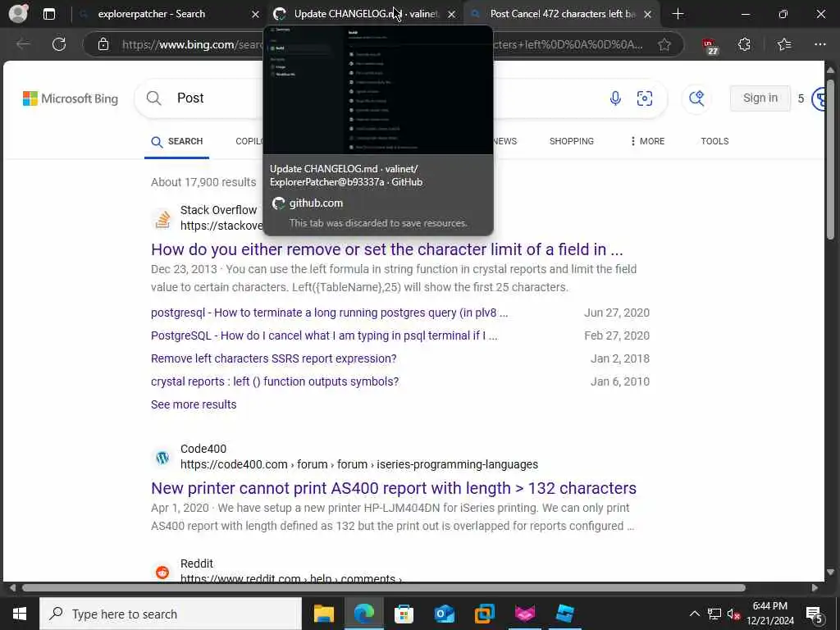Open the Edge profile avatar
This screenshot has height=630, width=840.
18,14
